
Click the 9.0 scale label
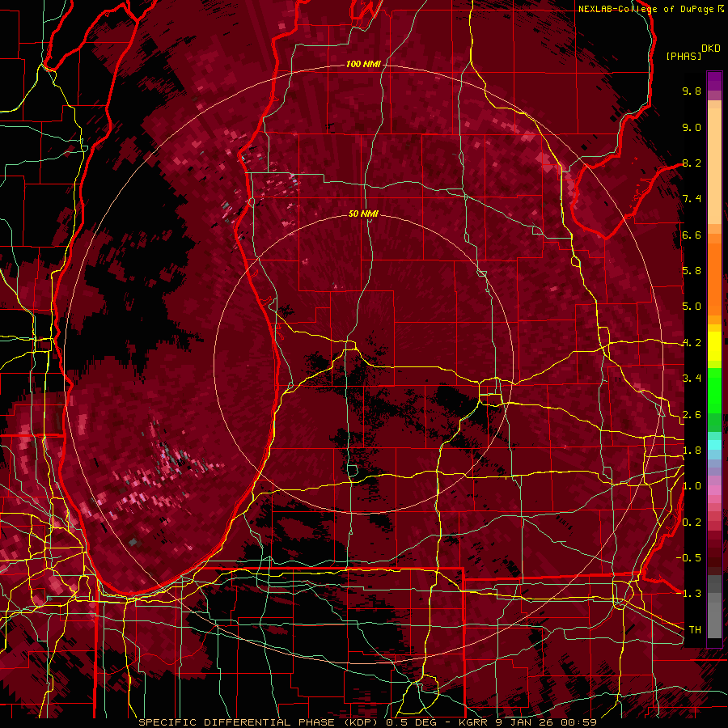692,127
